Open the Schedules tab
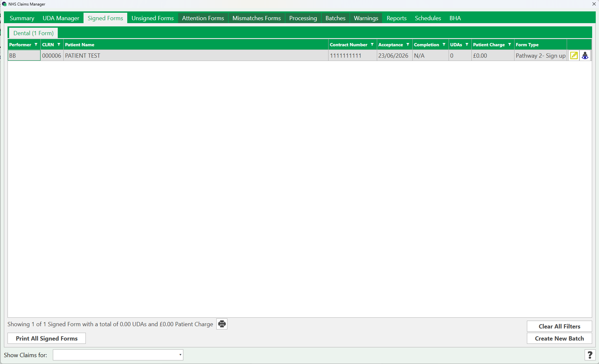Viewport: 599px width, 364px height. click(x=428, y=18)
